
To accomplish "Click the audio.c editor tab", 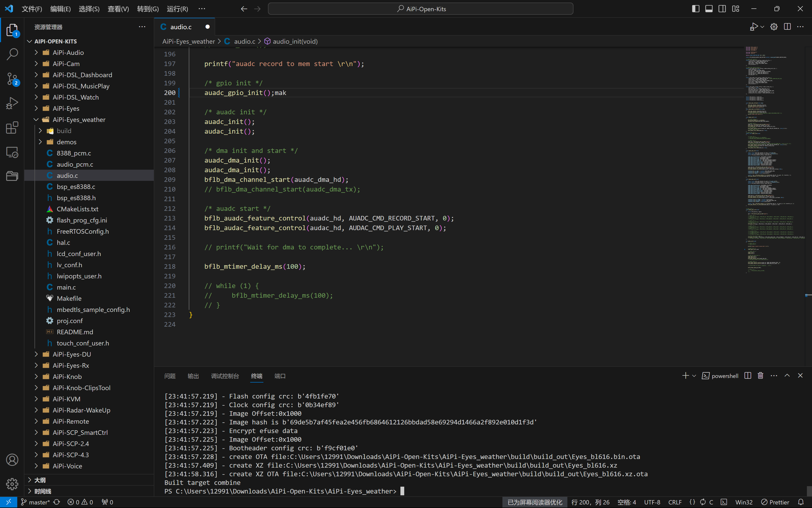I will 184,27.
